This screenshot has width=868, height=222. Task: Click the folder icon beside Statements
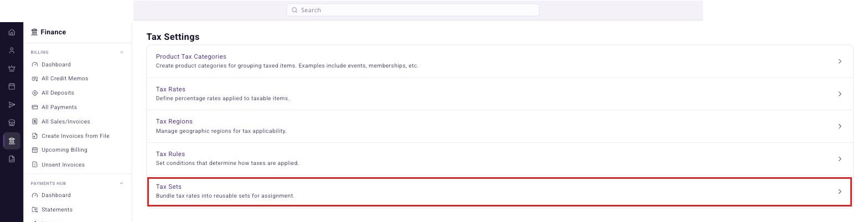point(35,210)
